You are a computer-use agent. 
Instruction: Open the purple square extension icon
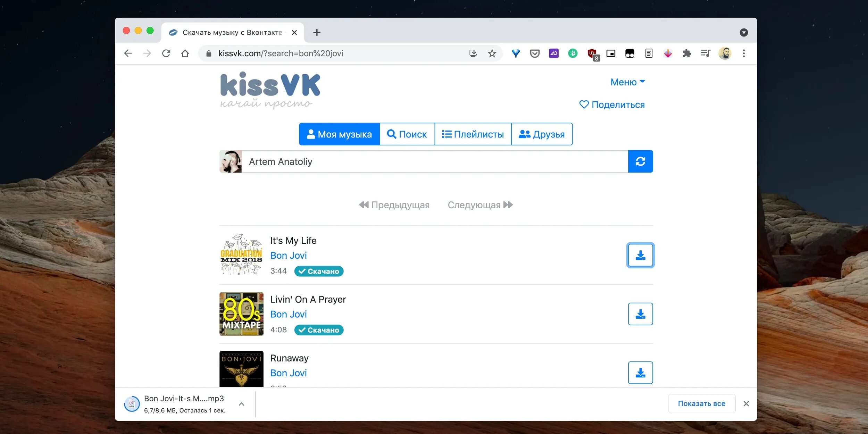[554, 53]
